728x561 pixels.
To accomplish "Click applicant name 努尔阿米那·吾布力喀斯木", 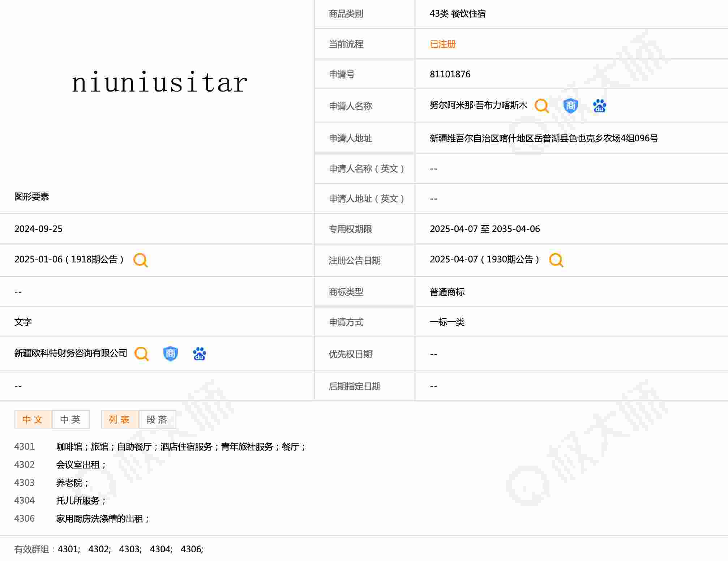I will point(478,105).
